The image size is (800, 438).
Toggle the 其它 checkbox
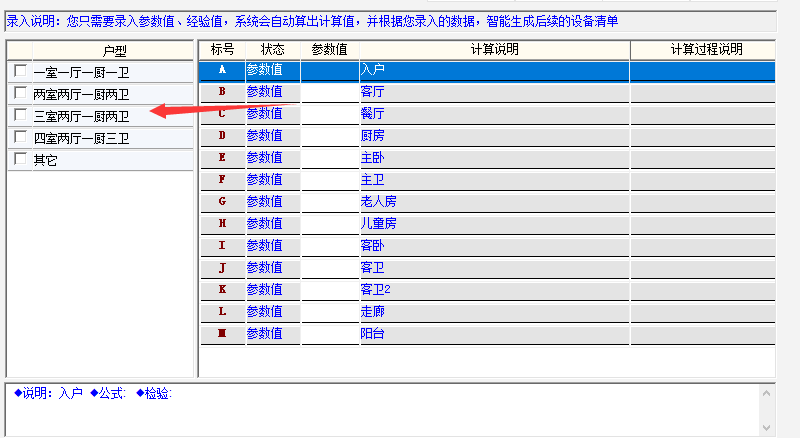20,158
